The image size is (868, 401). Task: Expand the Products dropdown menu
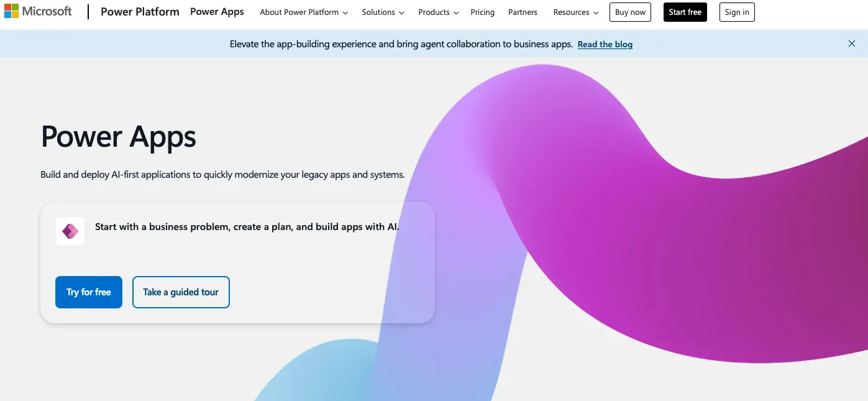[439, 12]
